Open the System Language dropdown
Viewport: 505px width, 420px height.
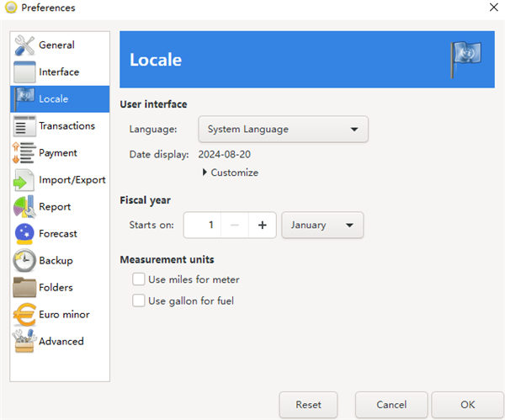pyautogui.click(x=283, y=130)
